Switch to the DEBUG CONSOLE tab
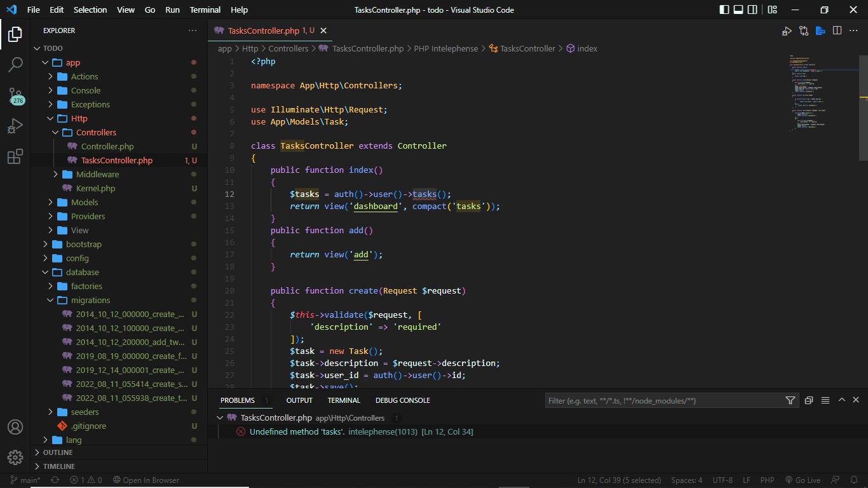Viewport: 868px width, 488px height. pyautogui.click(x=403, y=400)
